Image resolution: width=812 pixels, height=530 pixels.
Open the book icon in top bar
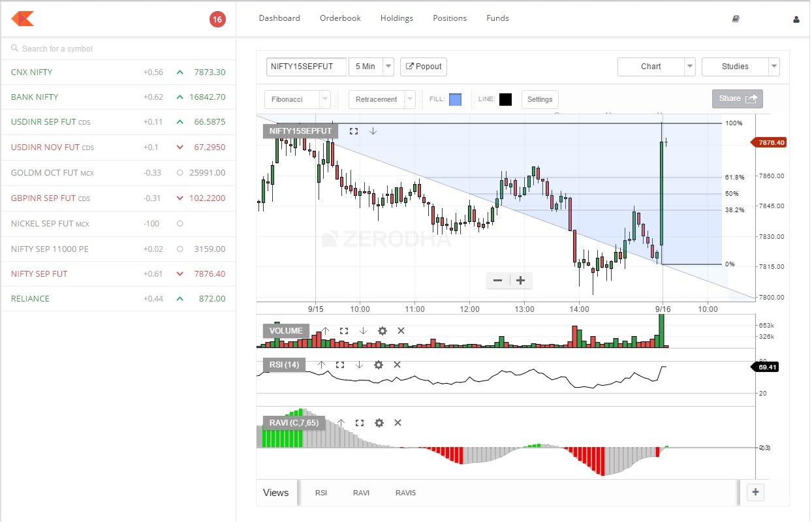736,19
